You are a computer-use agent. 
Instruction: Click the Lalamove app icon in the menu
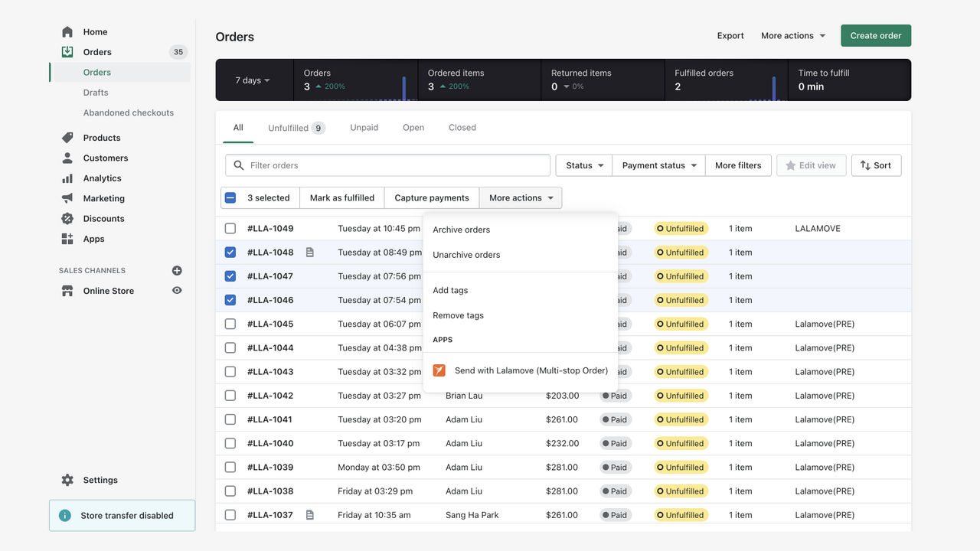click(x=439, y=370)
